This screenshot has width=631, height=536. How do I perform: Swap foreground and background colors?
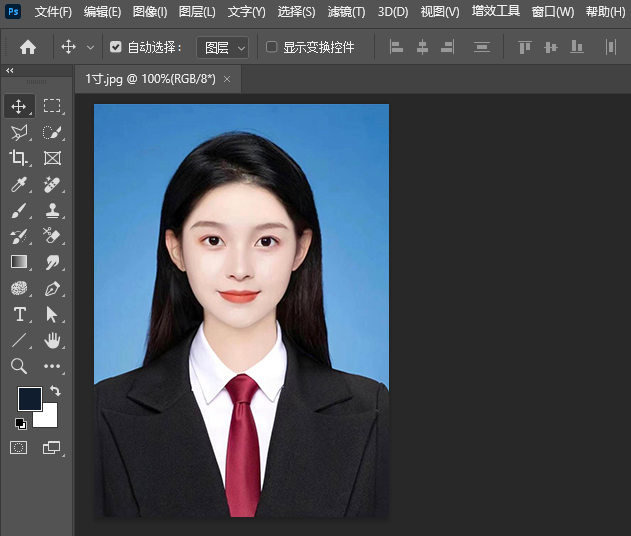(x=55, y=391)
